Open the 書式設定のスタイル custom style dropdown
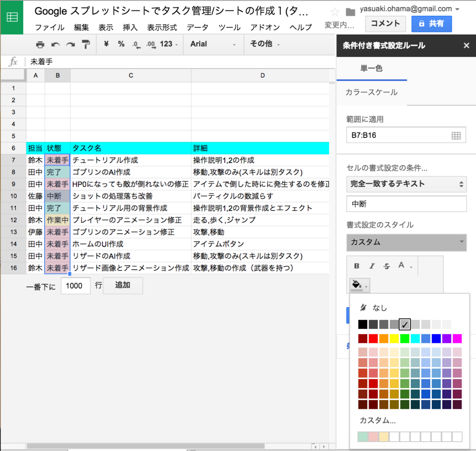The width and height of the screenshot is (476, 451). (406, 242)
